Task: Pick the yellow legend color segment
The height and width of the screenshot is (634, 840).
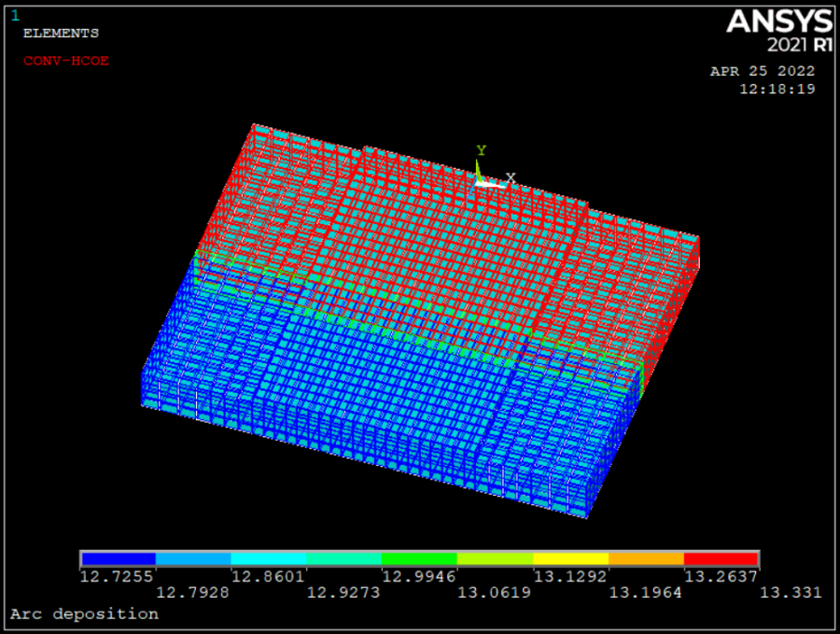Action: coord(570,559)
